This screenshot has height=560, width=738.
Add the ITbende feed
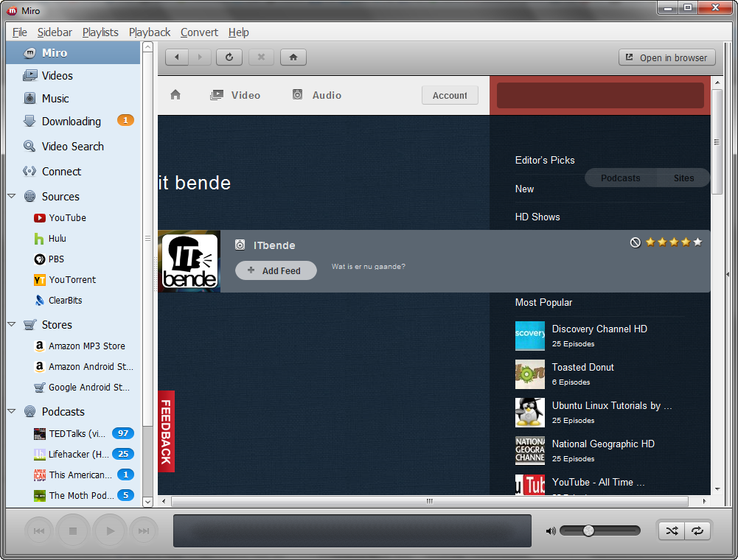pos(276,270)
